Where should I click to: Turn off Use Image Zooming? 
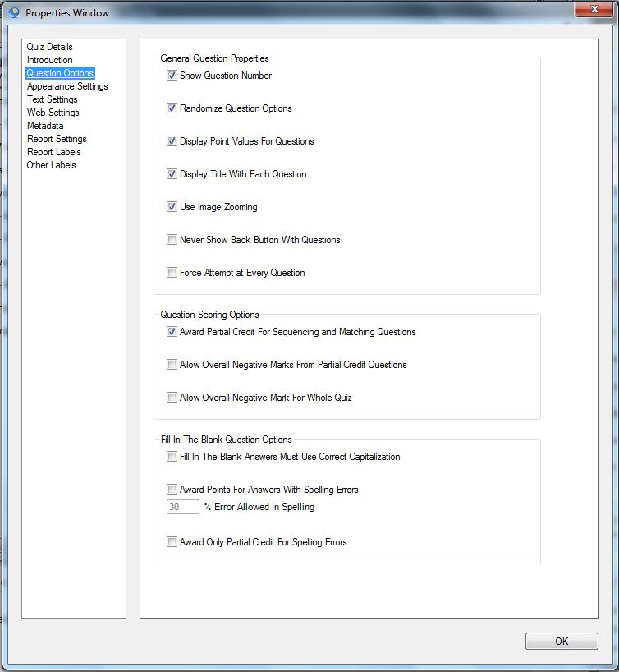point(172,206)
